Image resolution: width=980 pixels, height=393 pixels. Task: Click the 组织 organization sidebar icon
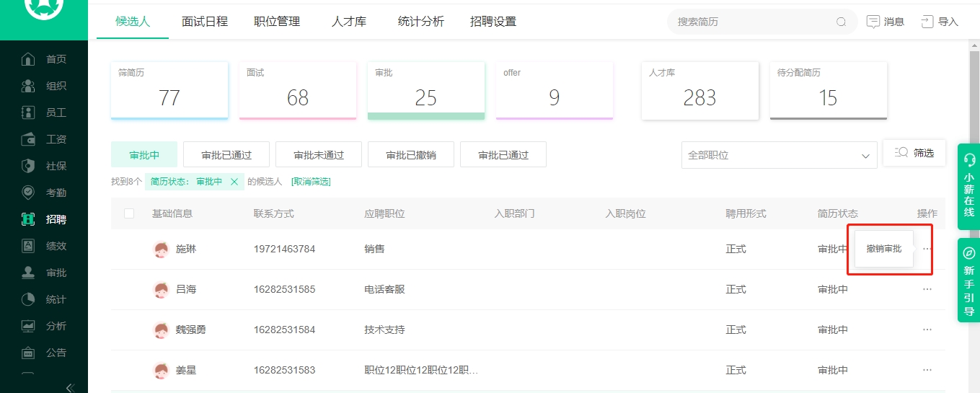28,86
